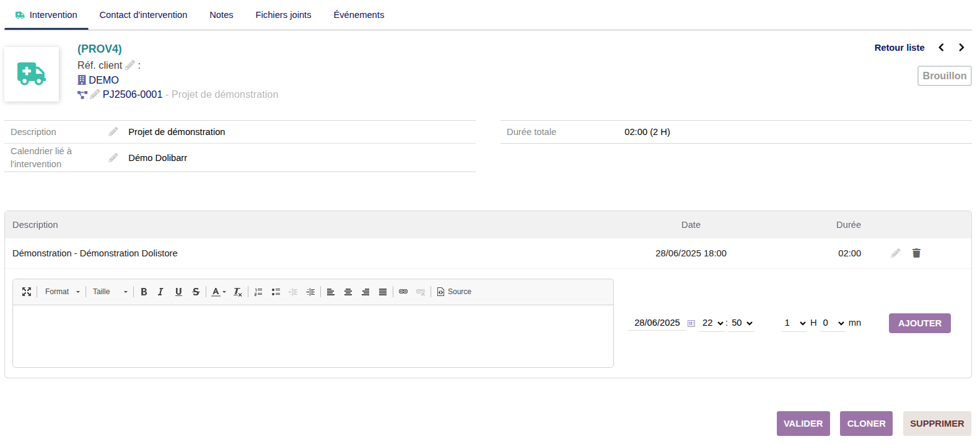
Task: Open the date picker calendar icon
Action: 691,323
